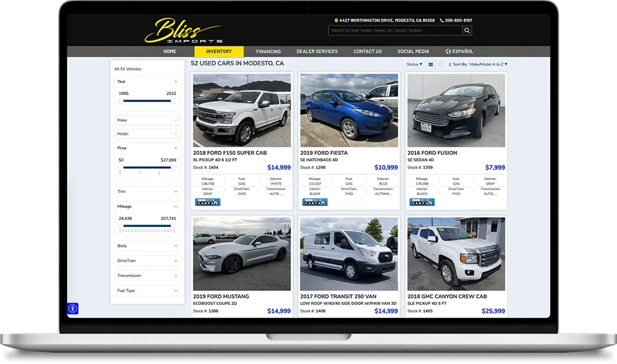The image size is (617, 364).
Task: Open the 2018 Ford F150 photo
Action: click(242, 110)
